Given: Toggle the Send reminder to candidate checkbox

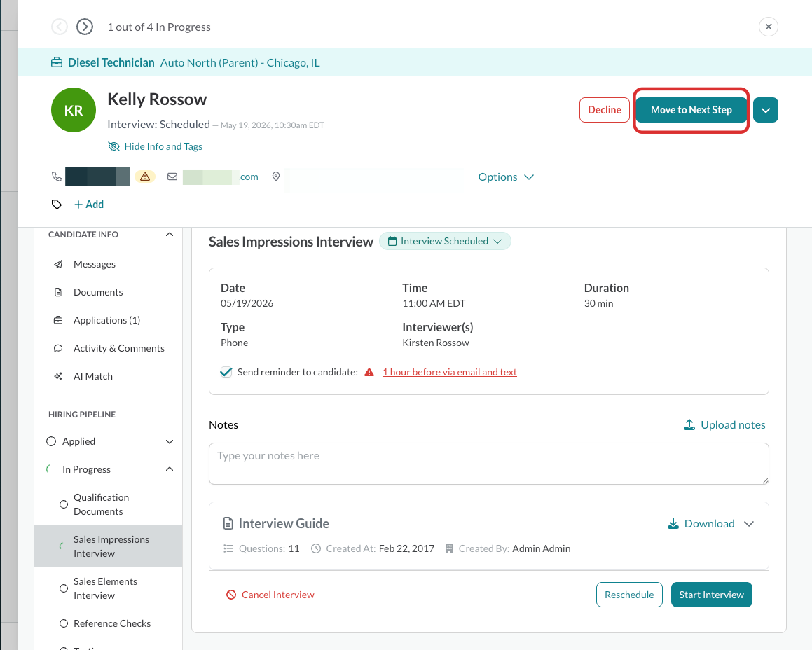Looking at the screenshot, I should pyautogui.click(x=226, y=372).
